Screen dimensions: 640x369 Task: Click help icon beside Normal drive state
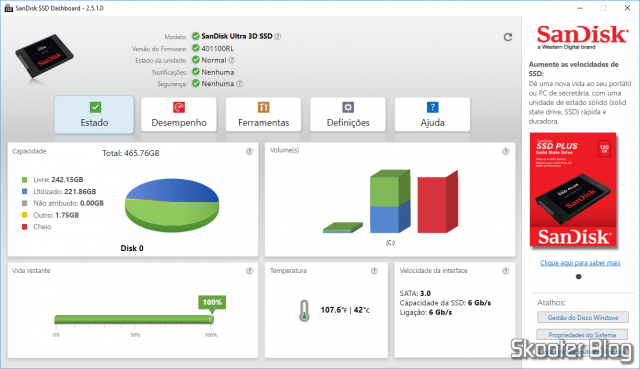pos(231,60)
